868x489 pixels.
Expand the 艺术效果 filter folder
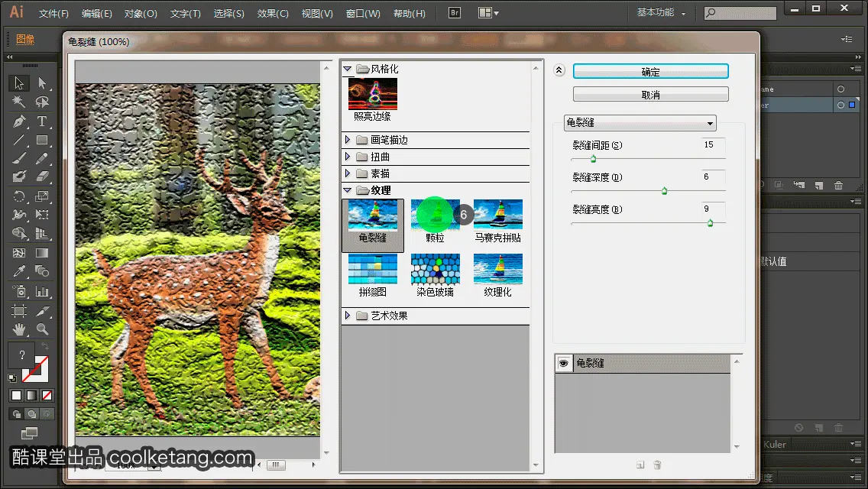pos(348,315)
